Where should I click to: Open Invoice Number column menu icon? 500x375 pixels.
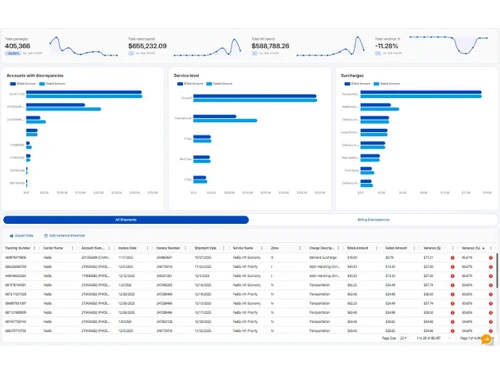coord(185,248)
